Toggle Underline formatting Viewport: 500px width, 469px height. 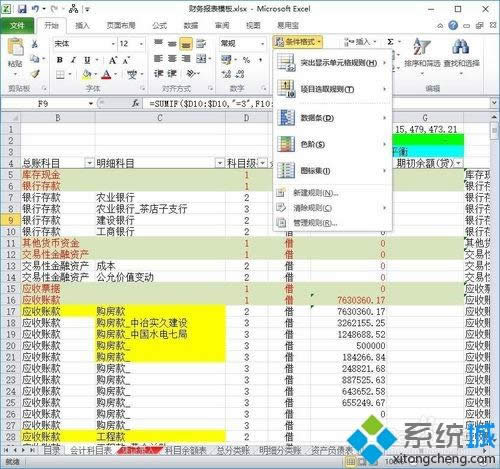click(87, 60)
